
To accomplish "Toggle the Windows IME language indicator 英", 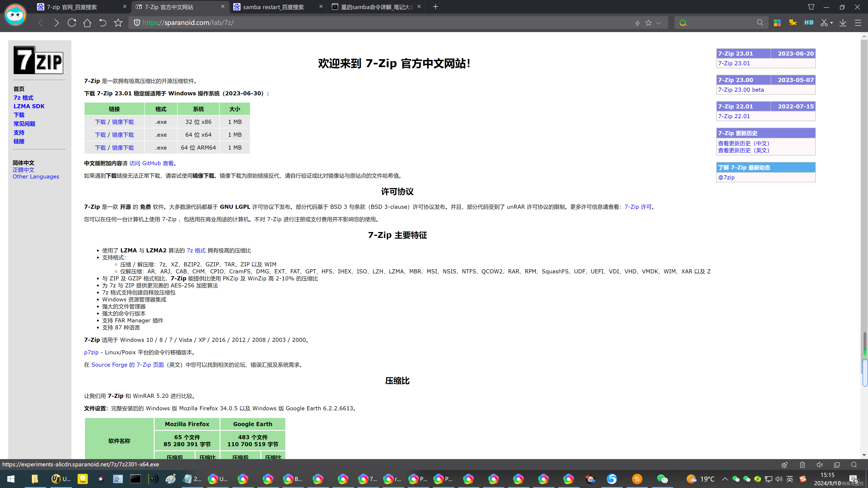I will (790, 479).
